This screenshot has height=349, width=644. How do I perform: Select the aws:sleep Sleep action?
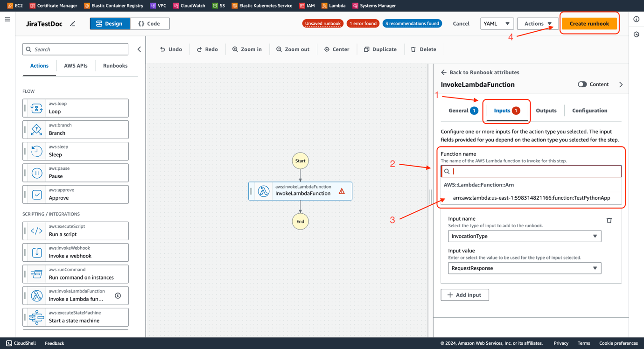(76, 151)
